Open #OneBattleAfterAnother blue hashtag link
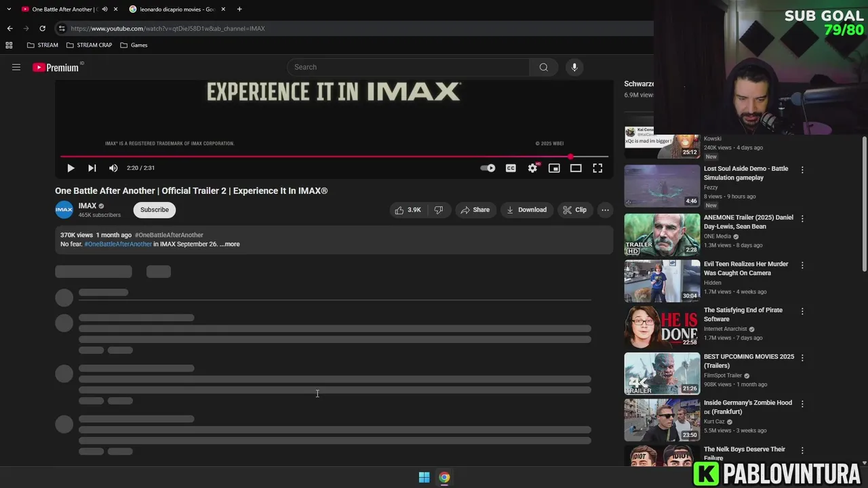This screenshot has height=488, width=868. click(118, 244)
